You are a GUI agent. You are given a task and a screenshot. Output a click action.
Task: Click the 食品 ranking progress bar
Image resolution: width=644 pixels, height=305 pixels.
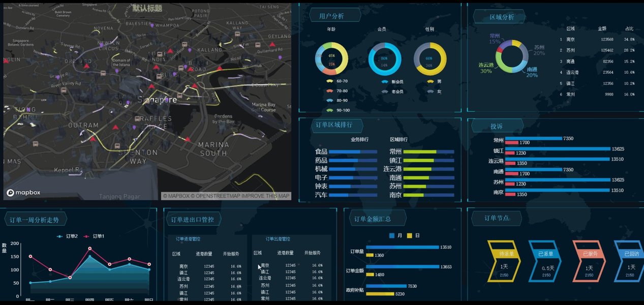coord(353,151)
